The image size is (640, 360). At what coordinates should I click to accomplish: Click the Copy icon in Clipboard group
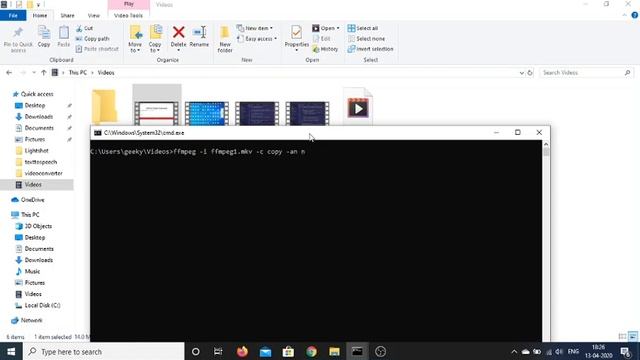click(44, 36)
